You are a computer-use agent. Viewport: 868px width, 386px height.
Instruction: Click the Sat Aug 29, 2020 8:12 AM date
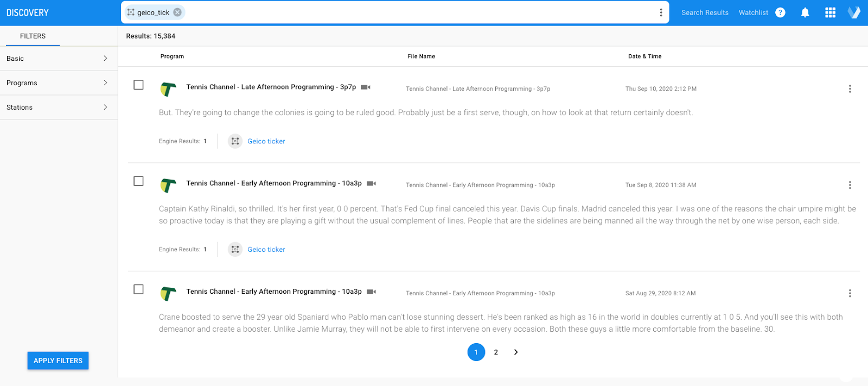660,293
